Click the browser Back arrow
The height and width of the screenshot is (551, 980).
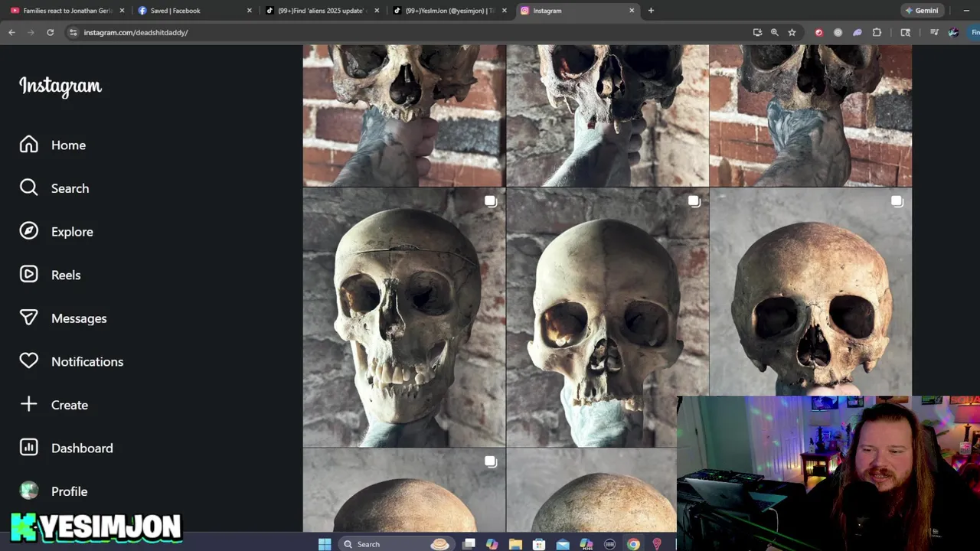coord(11,32)
